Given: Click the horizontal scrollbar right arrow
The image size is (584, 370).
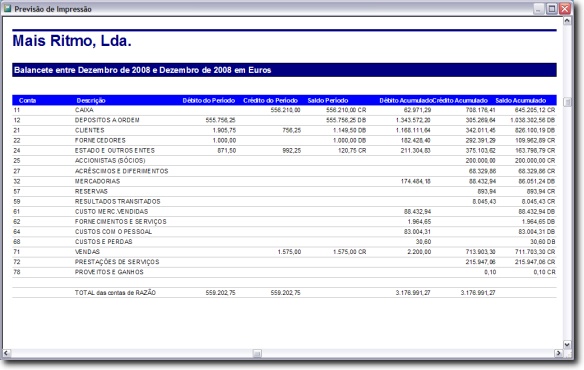Looking at the screenshot, I should [558, 352].
